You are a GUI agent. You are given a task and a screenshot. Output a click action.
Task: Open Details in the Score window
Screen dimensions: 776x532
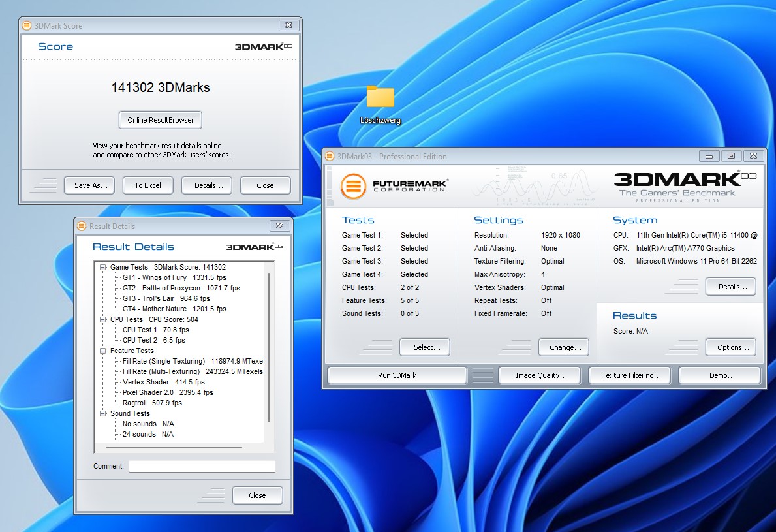coord(207,185)
